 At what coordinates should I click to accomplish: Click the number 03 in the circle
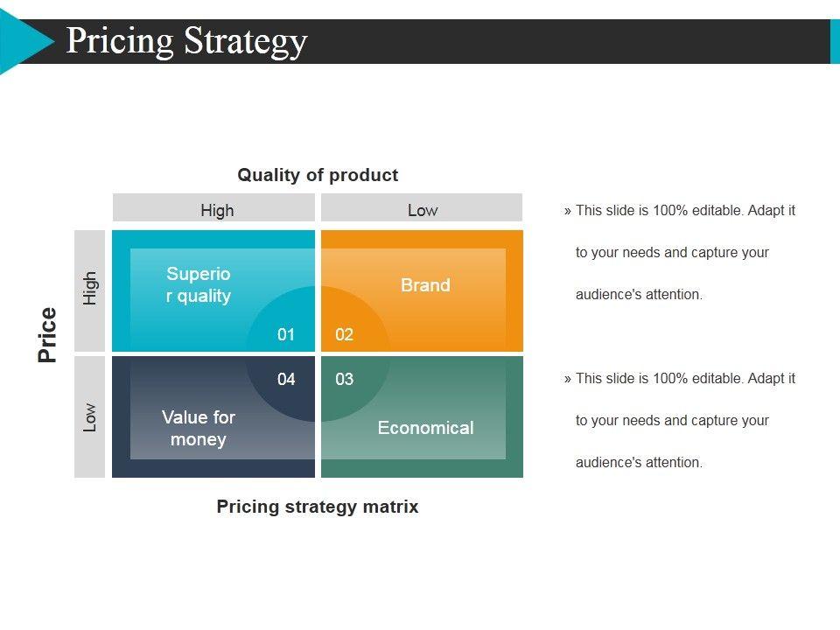pos(344,379)
